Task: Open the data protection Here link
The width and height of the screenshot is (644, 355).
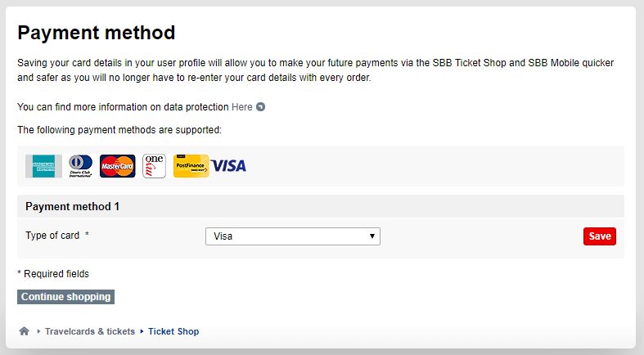Action: point(242,107)
